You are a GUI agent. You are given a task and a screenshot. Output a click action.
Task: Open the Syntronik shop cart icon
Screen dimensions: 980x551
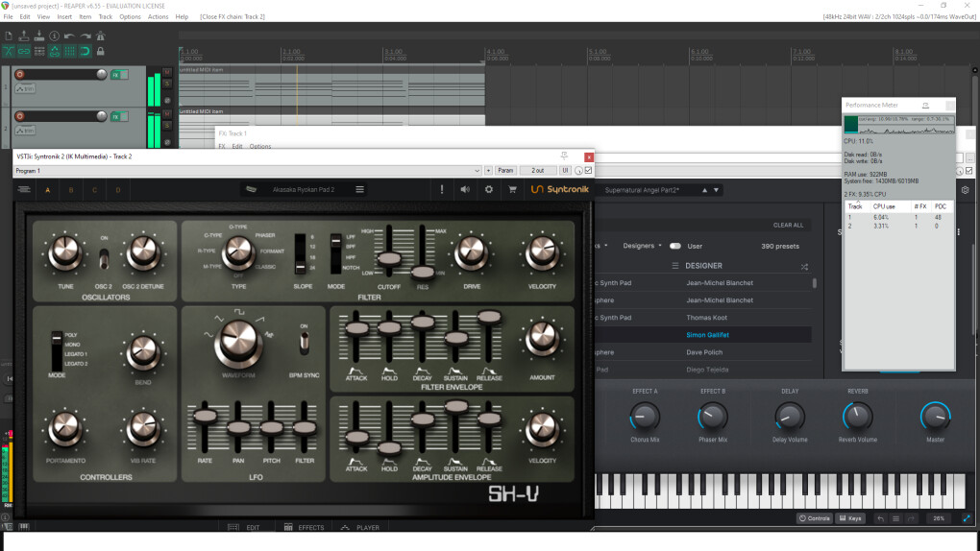tap(512, 189)
